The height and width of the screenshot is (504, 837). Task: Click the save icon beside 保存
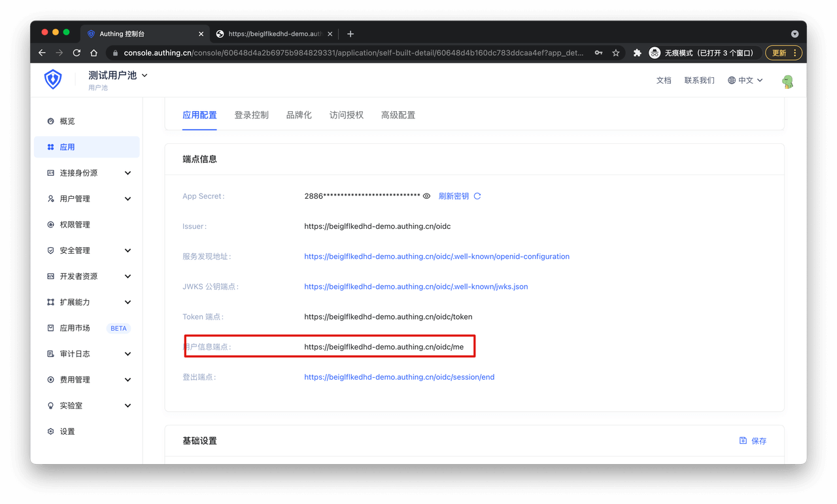[x=743, y=441]
